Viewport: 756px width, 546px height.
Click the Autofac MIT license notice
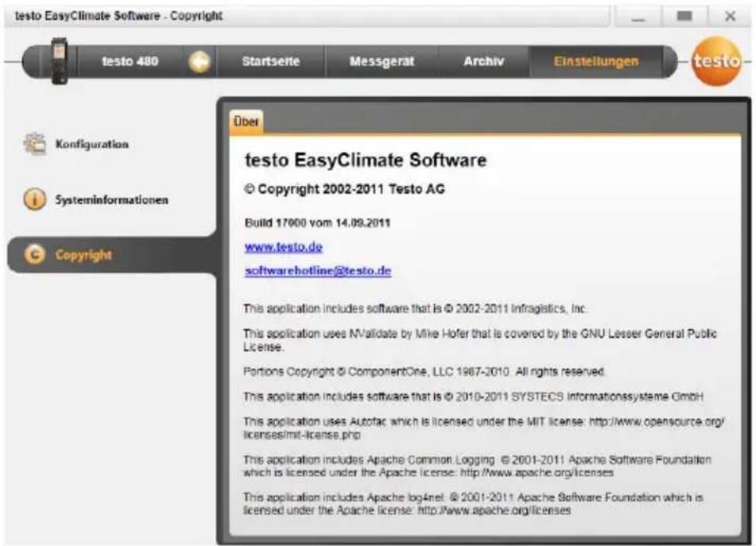pos(483,428)
